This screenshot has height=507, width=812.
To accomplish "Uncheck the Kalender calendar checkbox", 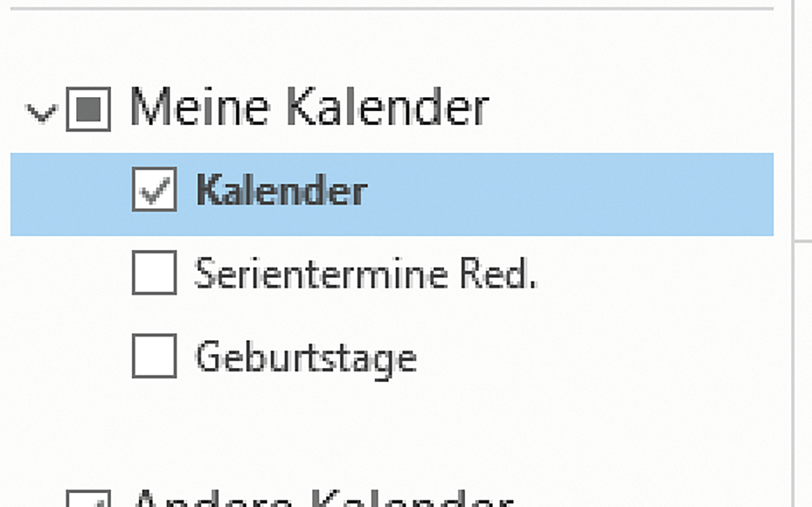I will [154, 189].
